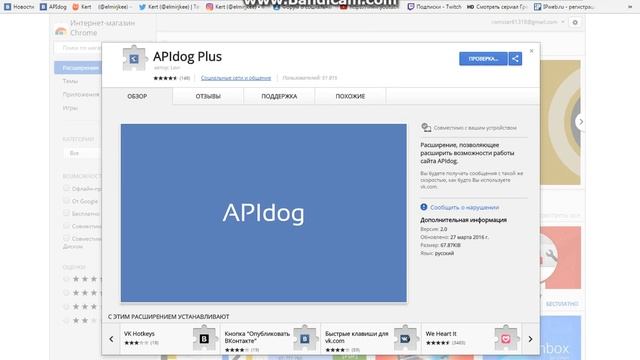Select Темы in the store sidebar
The height and width of the screenshot is (360, 640).
pyautogui.click(x=70, y=81)
